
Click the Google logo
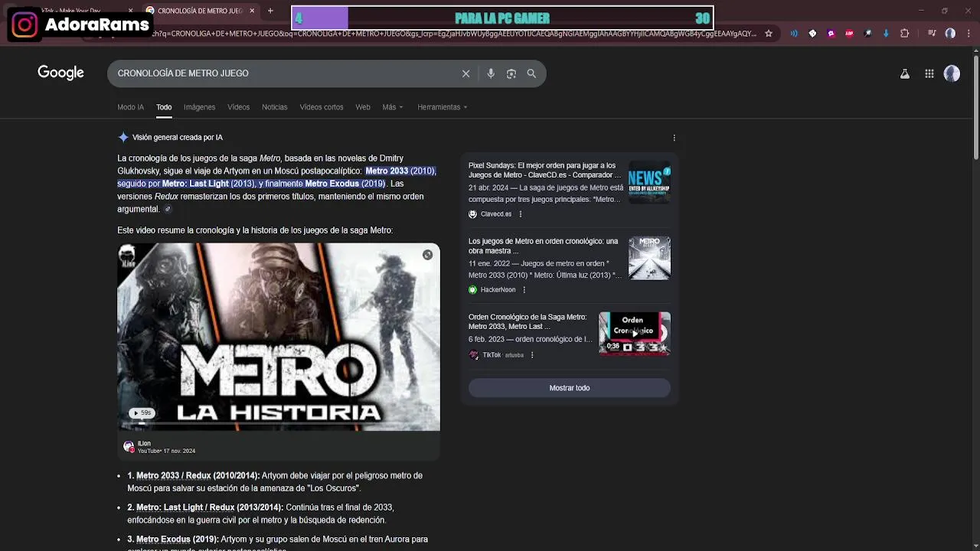click(x=60, y=73)
